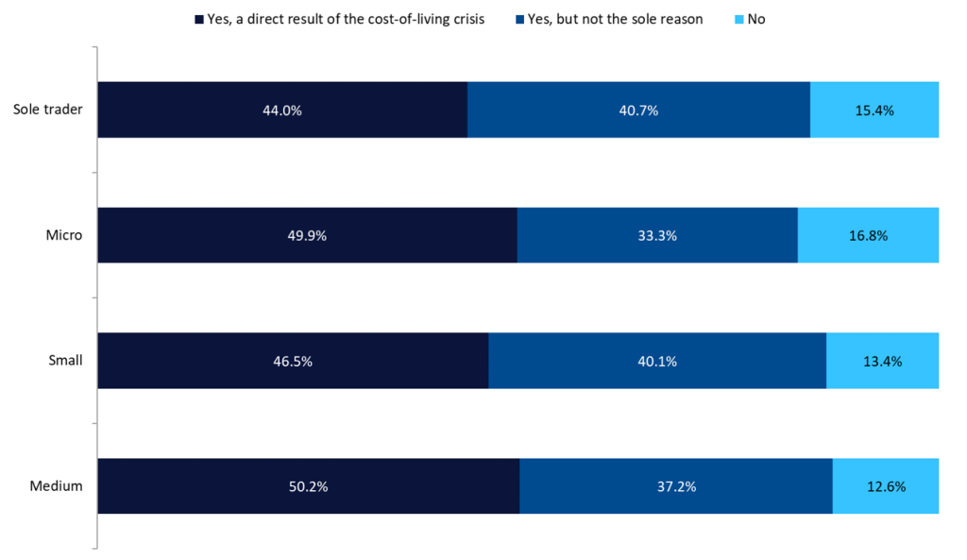Click the Micro 16.8% bar segment
Screen dimensions: 967x560
click(x=869, y=235)
